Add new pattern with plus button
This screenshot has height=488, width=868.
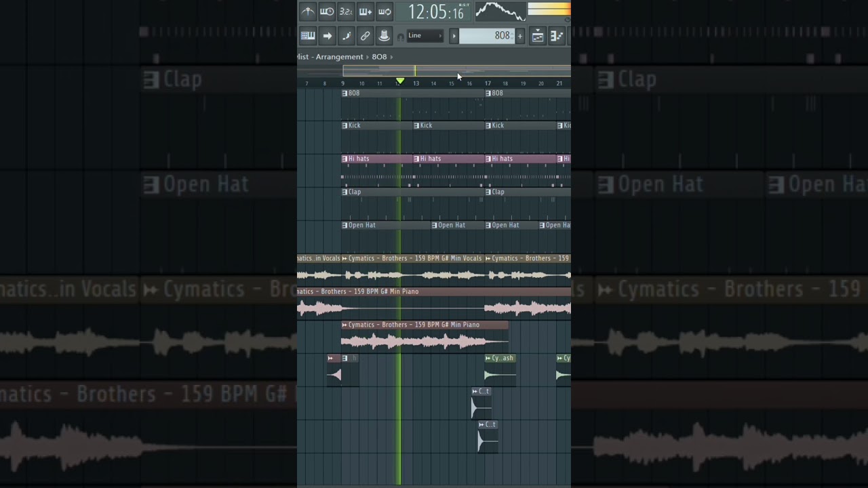[520, 36]
